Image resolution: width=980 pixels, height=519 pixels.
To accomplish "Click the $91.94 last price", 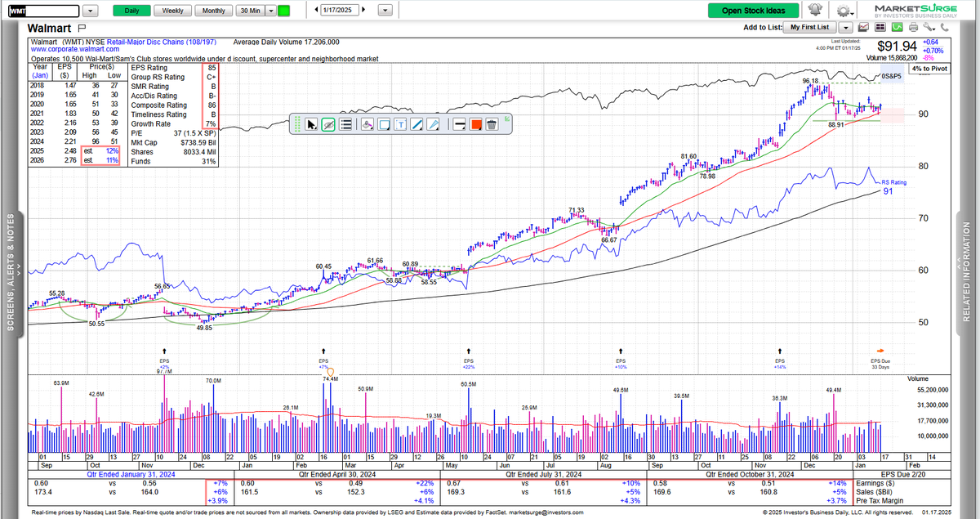I will click(x=898, y=47).
